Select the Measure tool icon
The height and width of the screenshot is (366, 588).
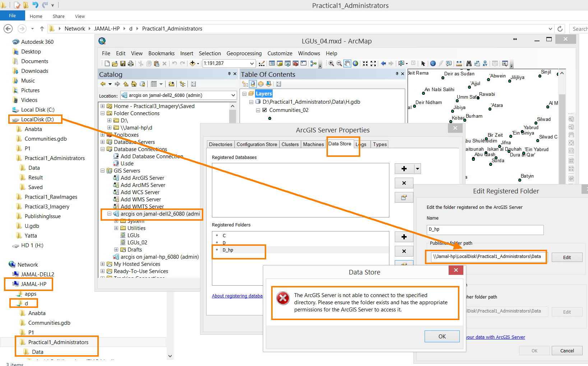coord(459,64)
